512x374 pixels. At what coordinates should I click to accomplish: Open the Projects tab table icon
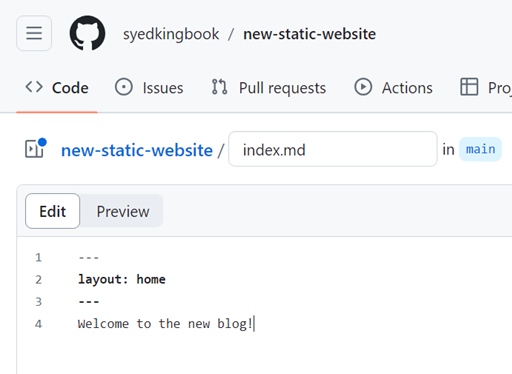(469, 87)
